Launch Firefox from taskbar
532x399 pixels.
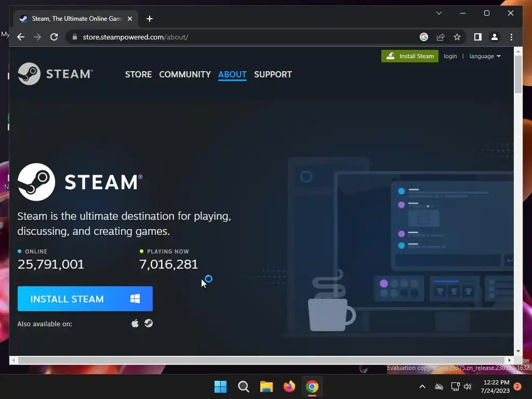pos(289,387)
